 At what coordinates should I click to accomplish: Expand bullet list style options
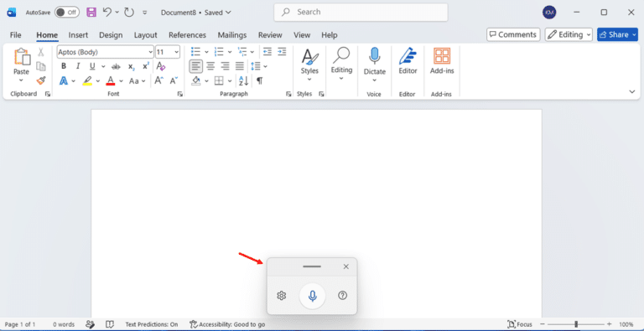click(206, 52)
